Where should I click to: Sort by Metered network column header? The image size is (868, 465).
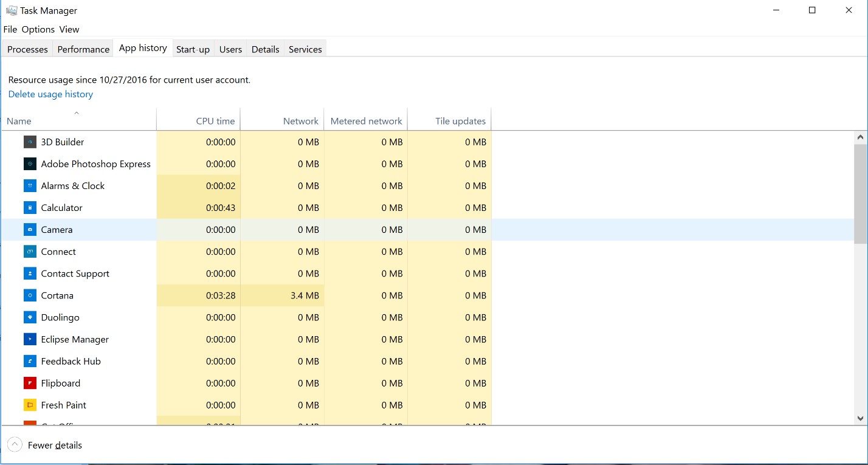click(x=366, y=119)
